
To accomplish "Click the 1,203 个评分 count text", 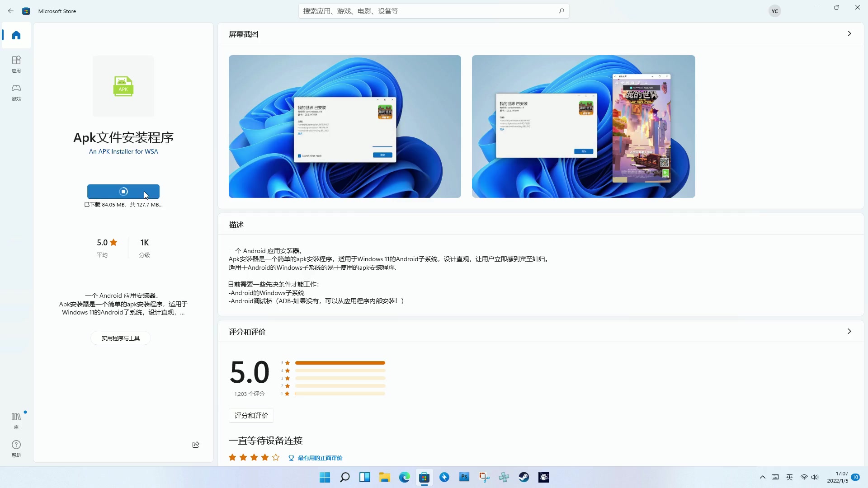I will (x=249, y=394).
